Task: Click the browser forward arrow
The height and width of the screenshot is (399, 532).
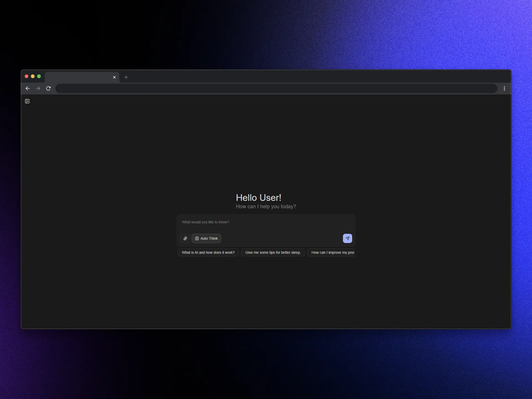Action: tap(38, 88)
